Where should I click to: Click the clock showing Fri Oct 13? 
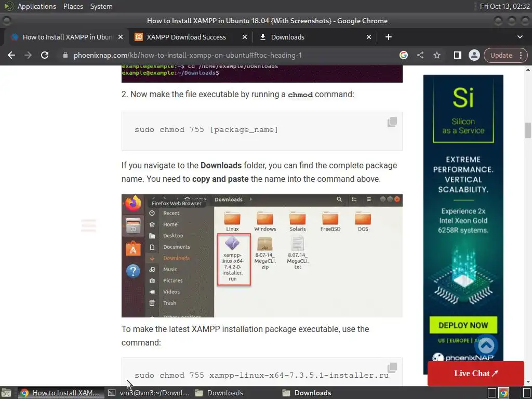point(504,6)
